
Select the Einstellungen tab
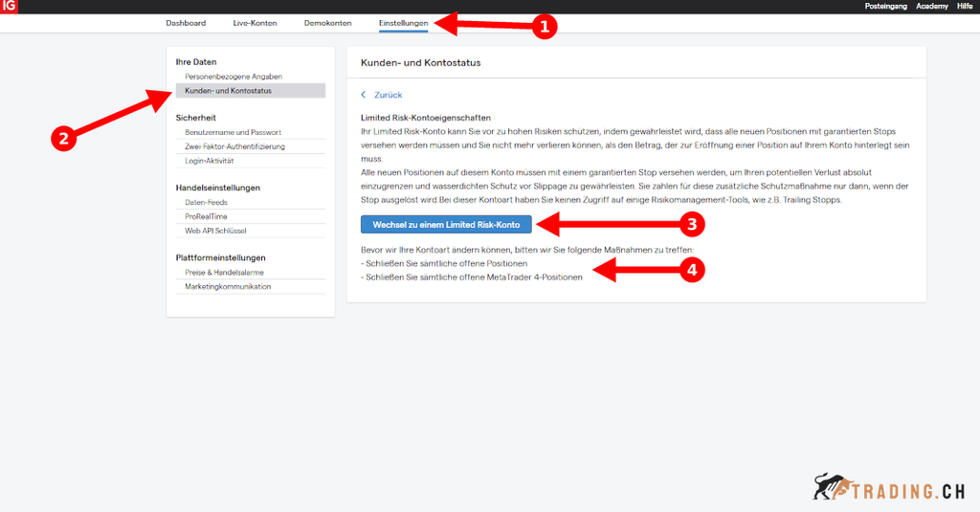point(403,23)
